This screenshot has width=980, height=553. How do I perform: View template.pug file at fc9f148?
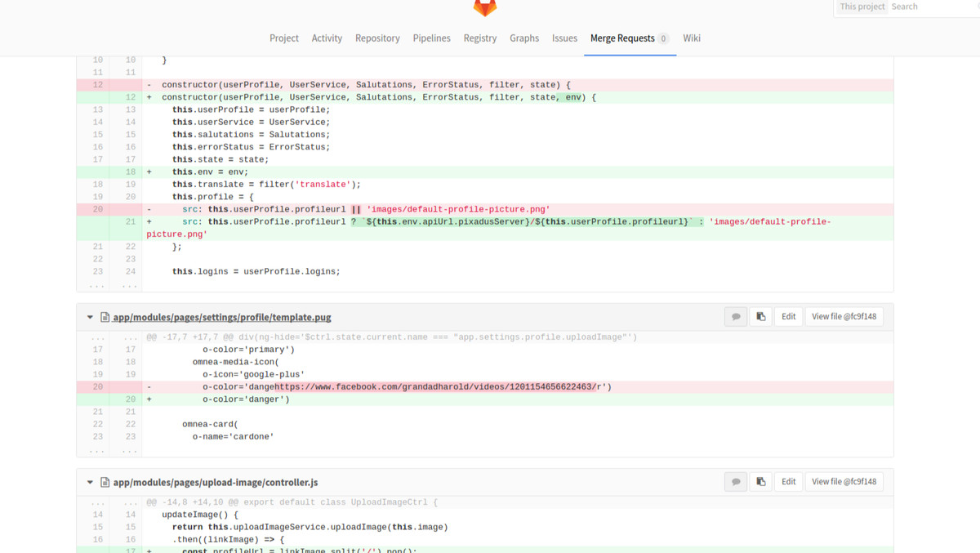point(844,317)
